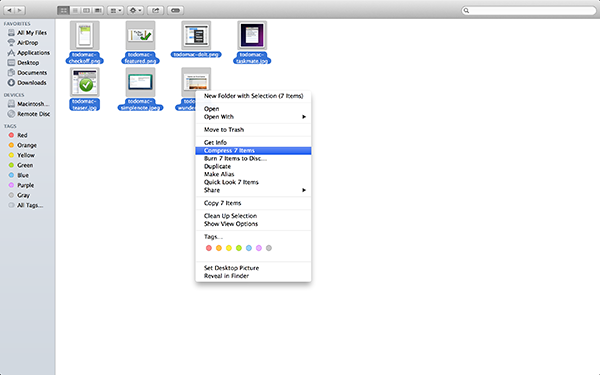The height and width of the screenshot is (375, 600).
Task: Apply blue tag dot in context menu
Action: click(249, 248)
